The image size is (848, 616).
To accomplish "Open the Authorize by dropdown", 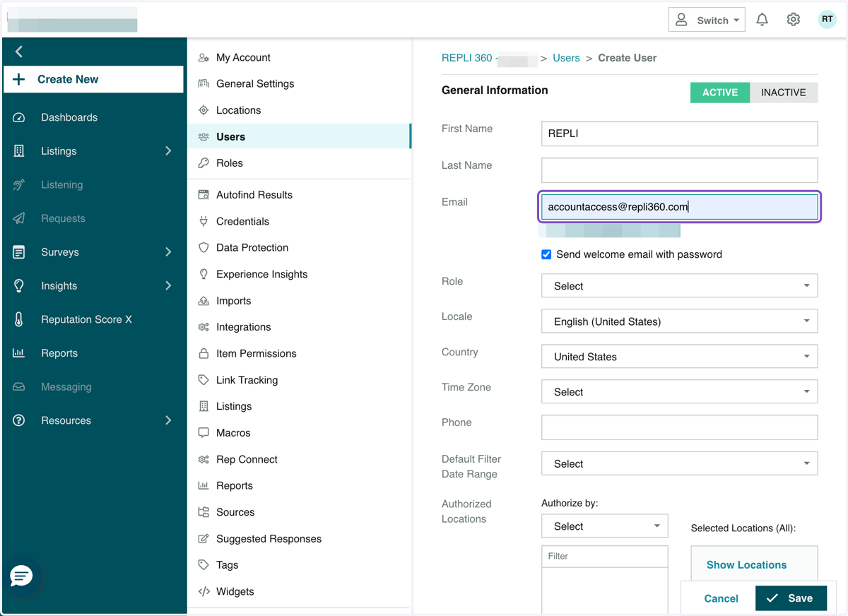I will tap(605, 526).
